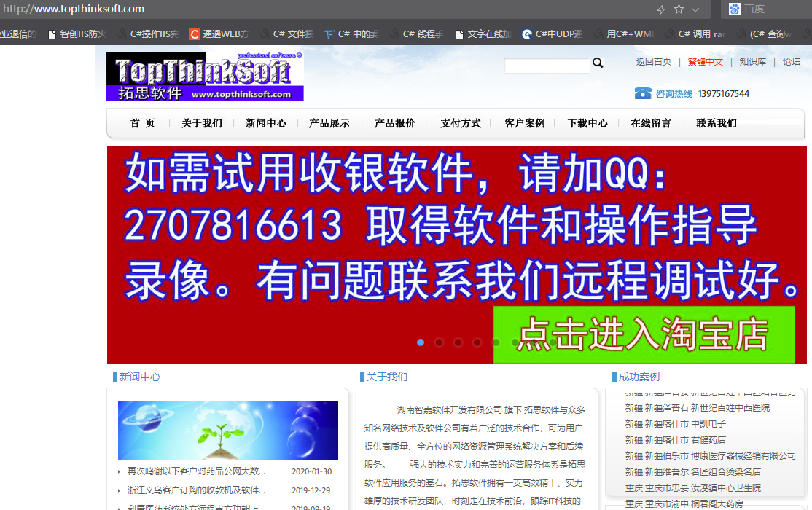Image resolution: width=812 pixels, height=510 pixels.
Task: Expand the address bar dropdown chevron
Action: pyautogui.click(x=695, y=9)
